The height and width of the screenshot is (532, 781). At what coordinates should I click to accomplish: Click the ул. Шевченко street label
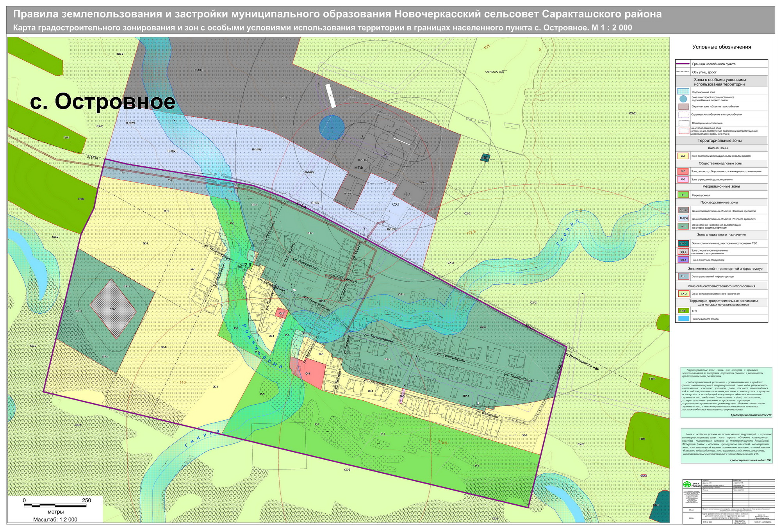269,233
